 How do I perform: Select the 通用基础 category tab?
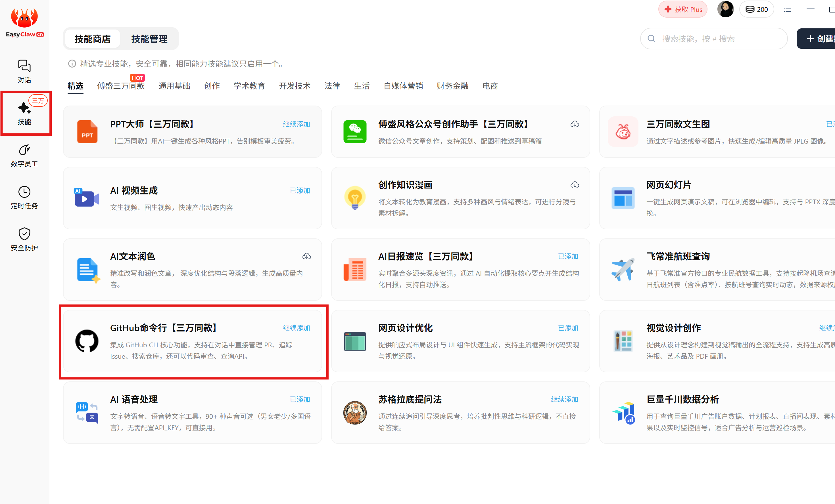click(174, 86)
